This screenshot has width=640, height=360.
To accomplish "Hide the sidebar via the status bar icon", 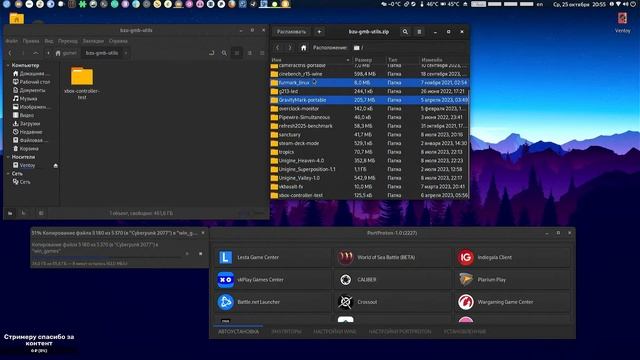I will (41, 213).
